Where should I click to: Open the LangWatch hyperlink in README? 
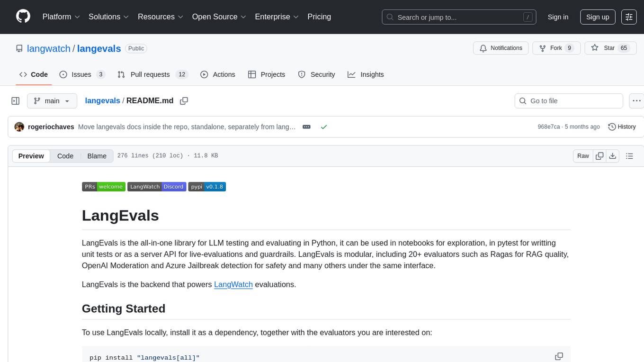pos(233,284)
